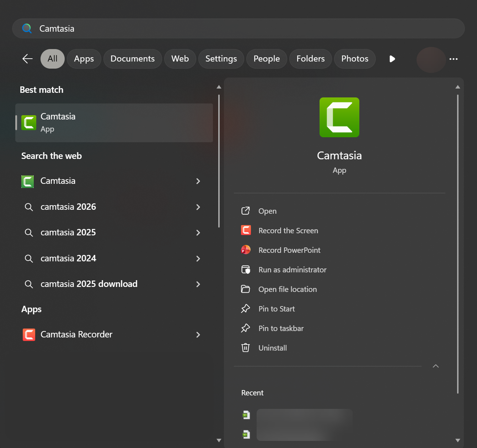Click the Record PowerPoint icon

pyautogui.click(x=246, y=250)
